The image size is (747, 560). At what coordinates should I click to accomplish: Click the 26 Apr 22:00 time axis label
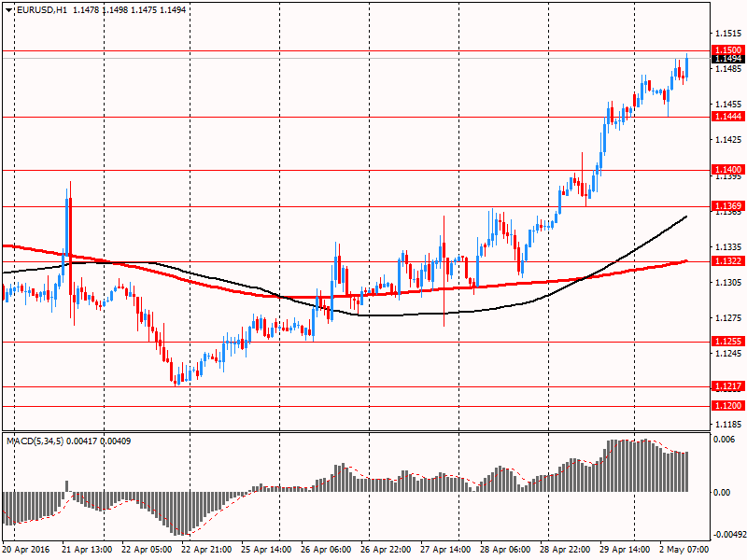[x=386, y=550]
